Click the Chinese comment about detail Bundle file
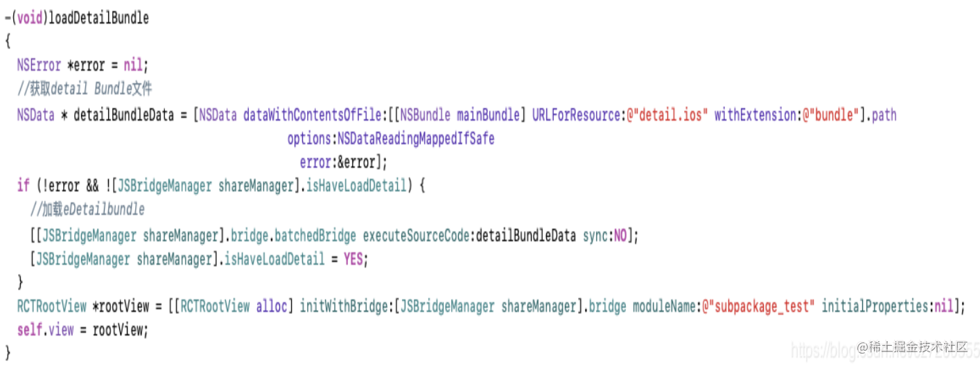 [x=85, y=89]
